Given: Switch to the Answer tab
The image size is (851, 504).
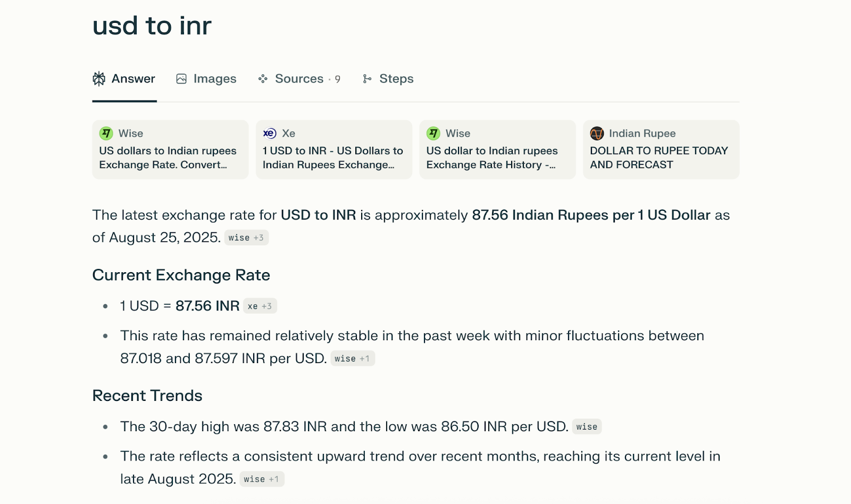Looking at the screenshot, I should 133,79.
